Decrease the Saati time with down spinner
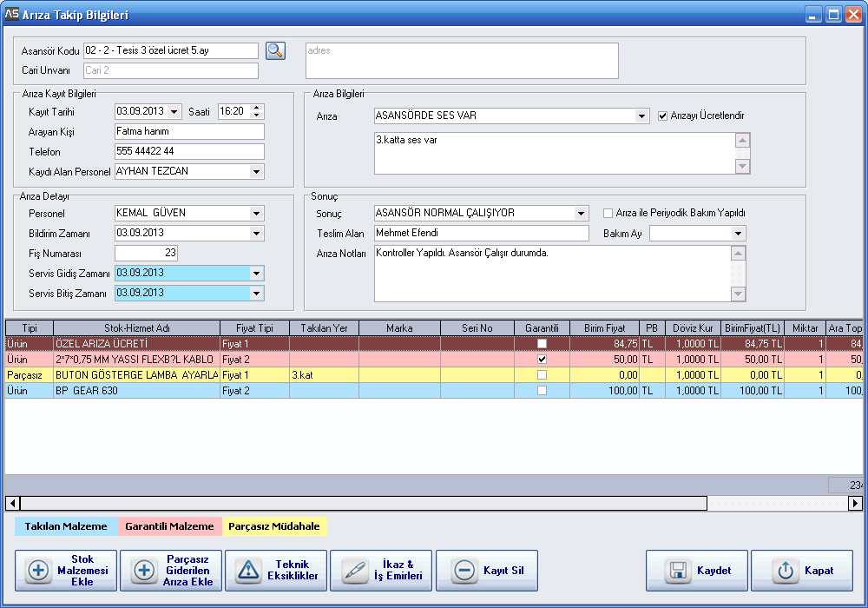This screenshot has width=868, height=608. 256,116
